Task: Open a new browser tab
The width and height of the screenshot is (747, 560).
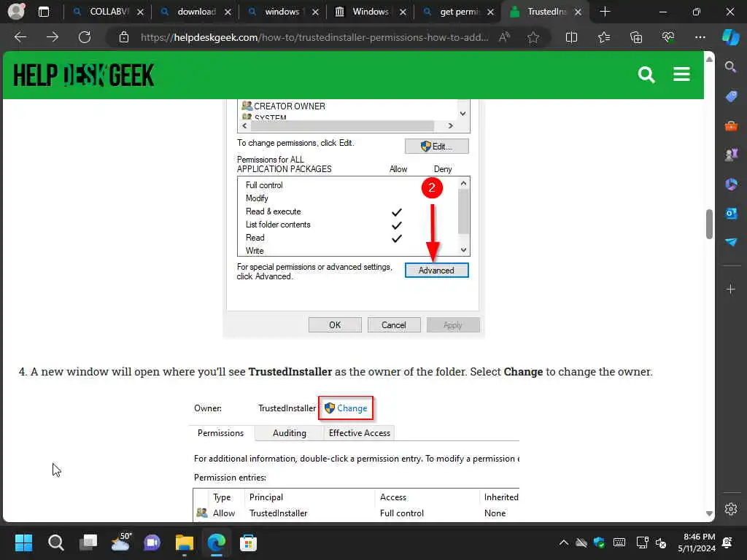Action: 605,12
